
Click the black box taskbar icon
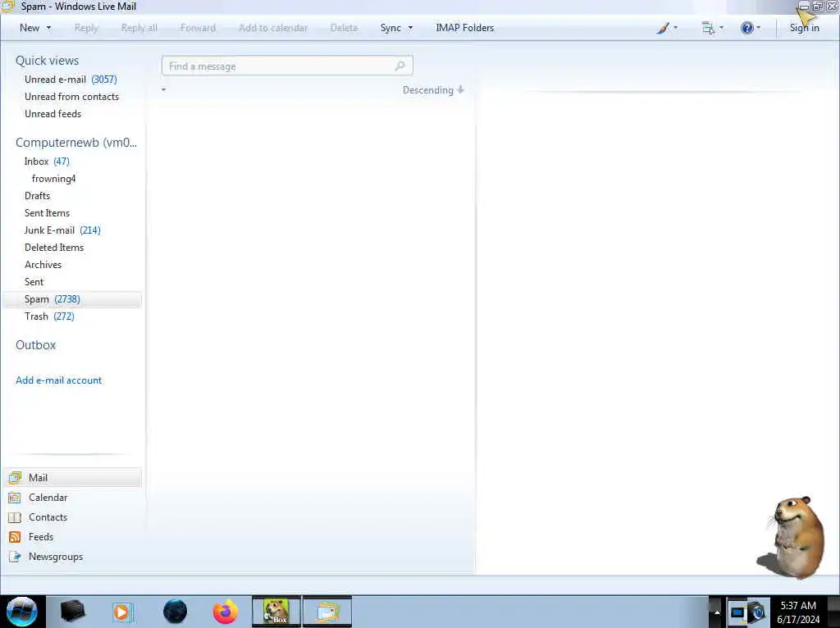coord(72,612)
